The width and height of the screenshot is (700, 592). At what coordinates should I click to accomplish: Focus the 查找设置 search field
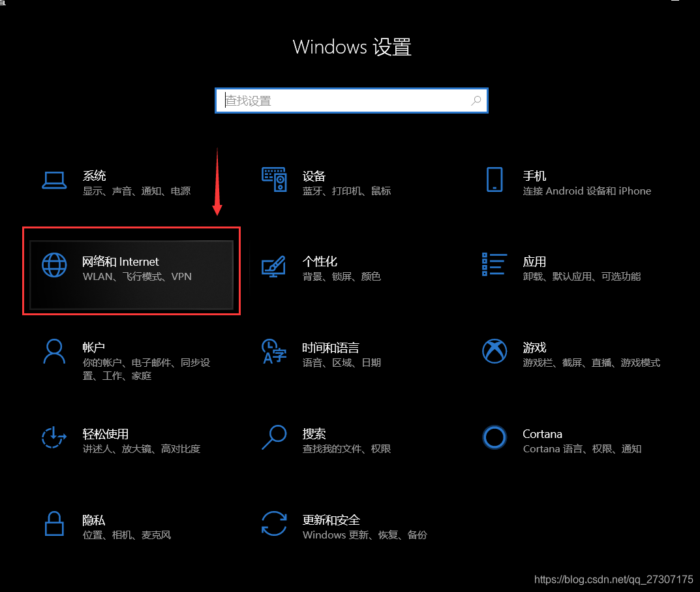[x=352, y=101]
